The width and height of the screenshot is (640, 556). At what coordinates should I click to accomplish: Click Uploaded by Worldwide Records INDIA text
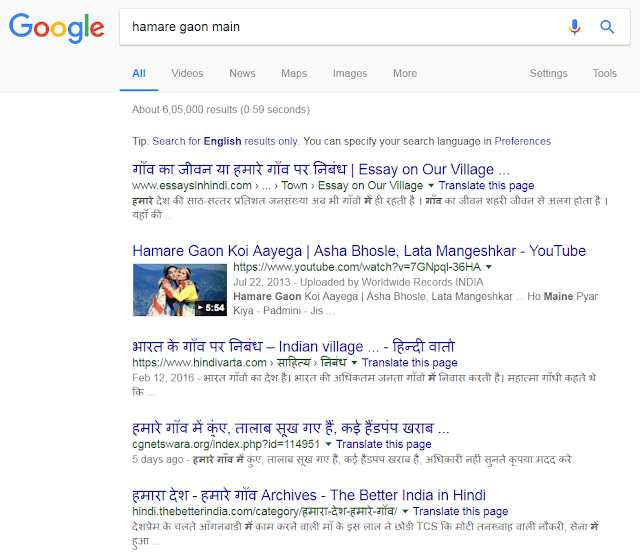pyautogui.click(x=391, y=282)
